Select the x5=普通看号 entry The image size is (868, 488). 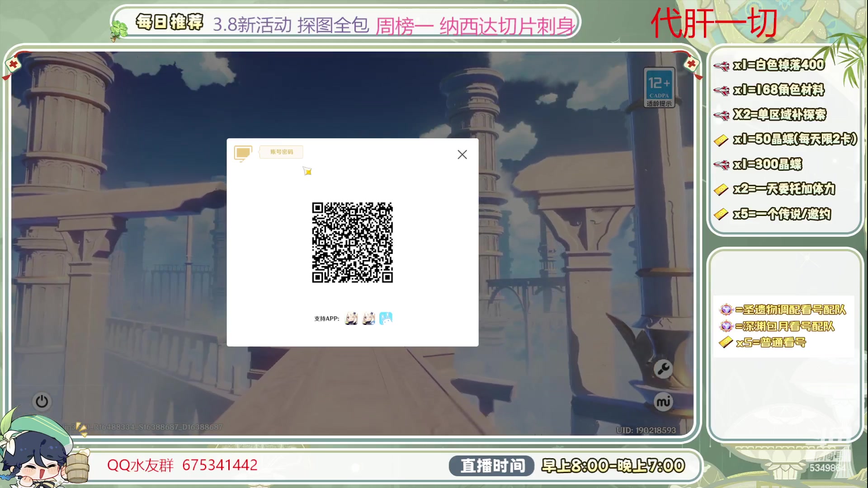click(770, 343)
